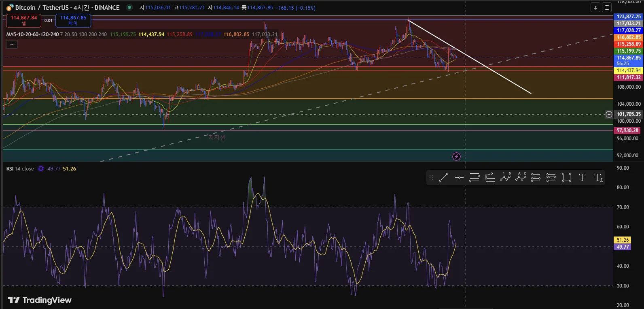Select the Horizontal Line drawing tool
Screen dimensions: 644x309
pyautogui.click(x=459, y=177)
